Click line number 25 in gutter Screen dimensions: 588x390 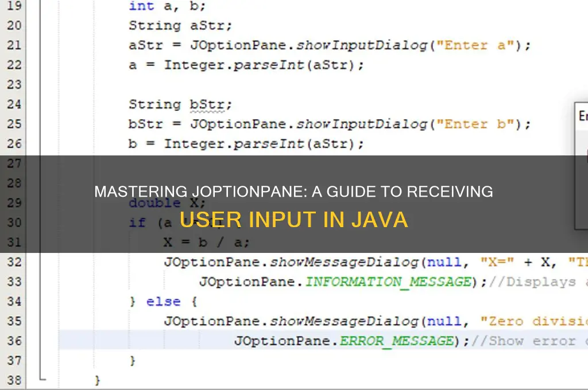(14, 124)
